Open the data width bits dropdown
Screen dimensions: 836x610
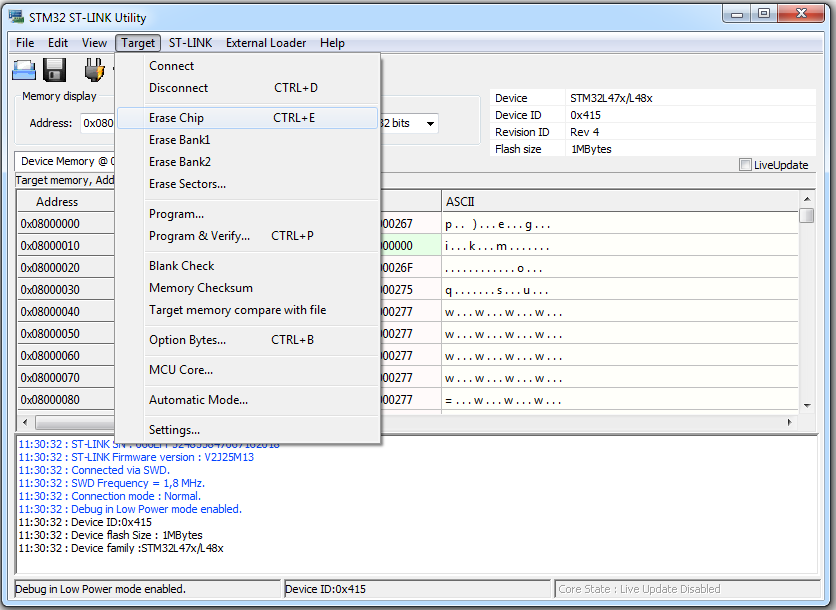click(430, 124)
